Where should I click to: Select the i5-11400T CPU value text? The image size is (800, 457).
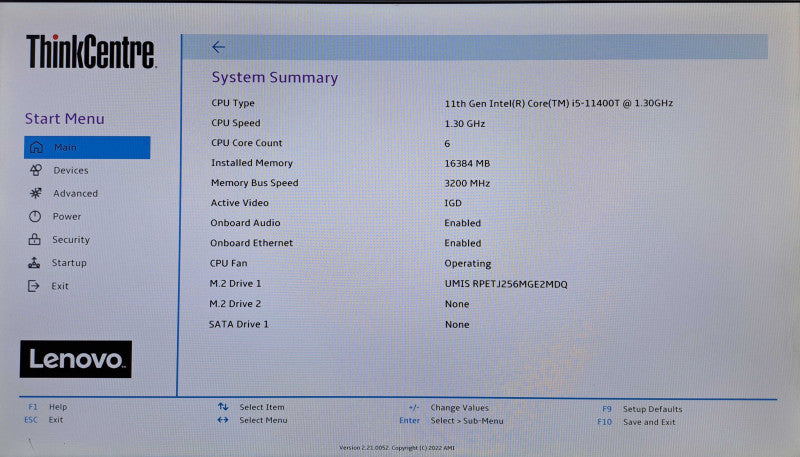(559, 104)
